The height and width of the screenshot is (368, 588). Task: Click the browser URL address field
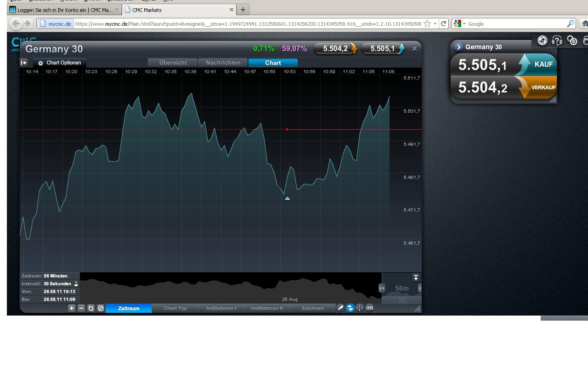[248, 23]
